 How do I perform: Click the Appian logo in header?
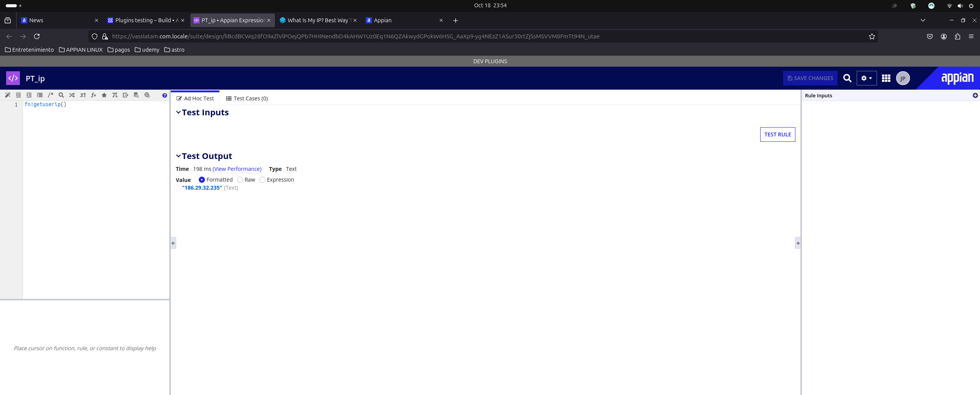coord(957,78)
